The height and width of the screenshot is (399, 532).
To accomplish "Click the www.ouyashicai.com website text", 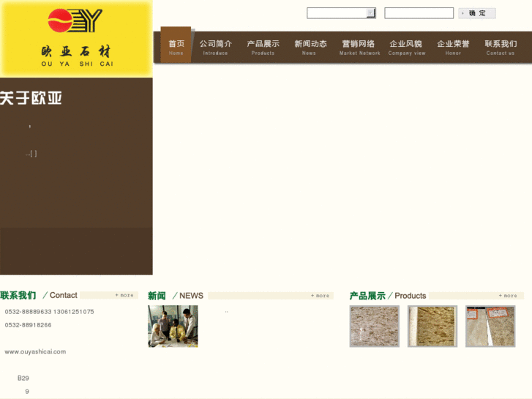I will pyautogui.click(x=35, y=352).
